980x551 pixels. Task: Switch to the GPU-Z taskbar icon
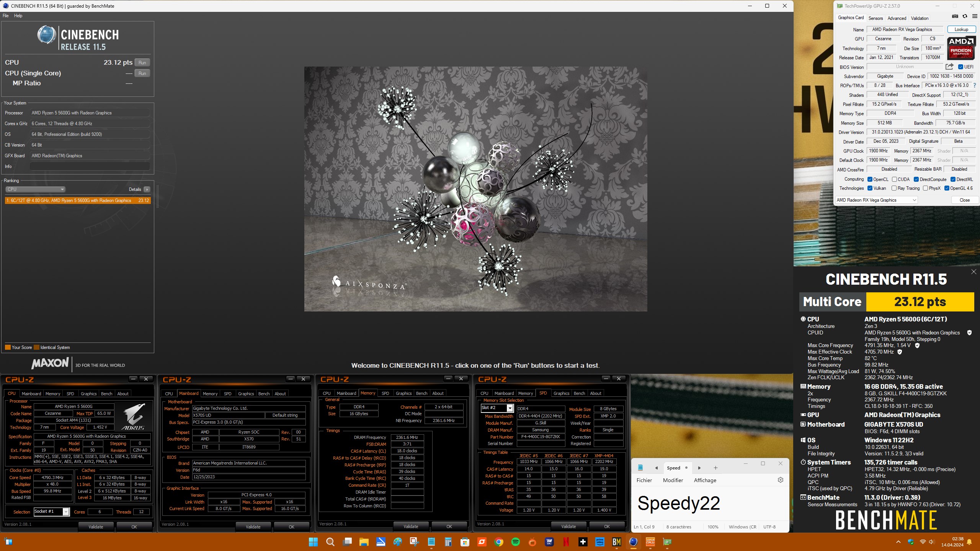667,542
